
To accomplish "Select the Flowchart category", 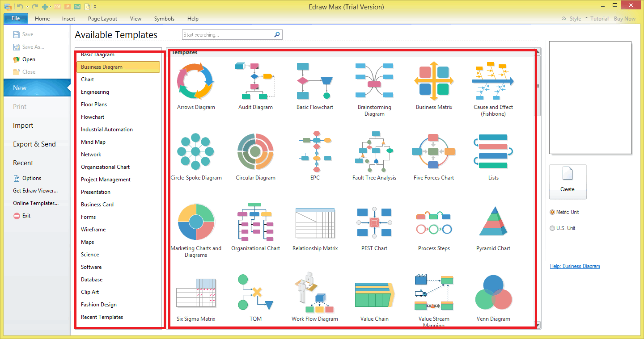I will coord(118,117).
